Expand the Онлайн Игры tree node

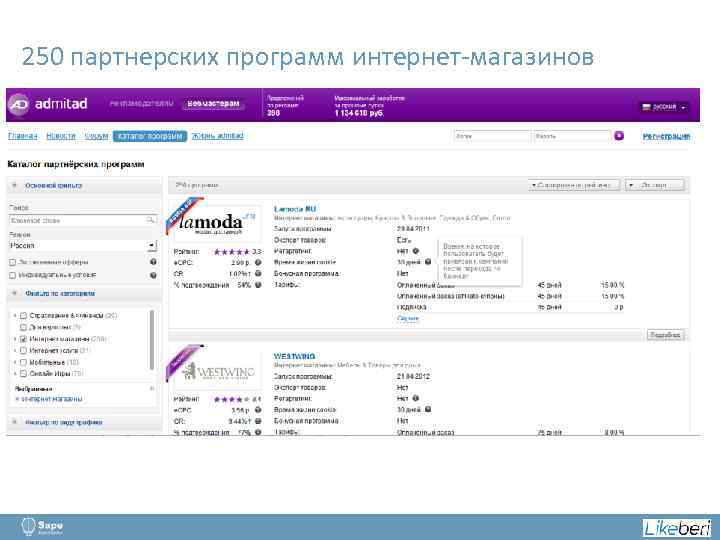click(x=15, y=374)
